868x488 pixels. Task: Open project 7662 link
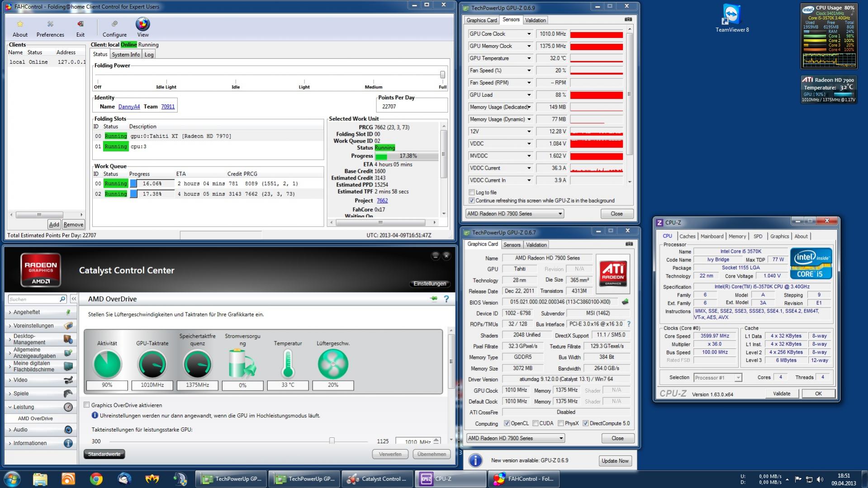[382, 200]
